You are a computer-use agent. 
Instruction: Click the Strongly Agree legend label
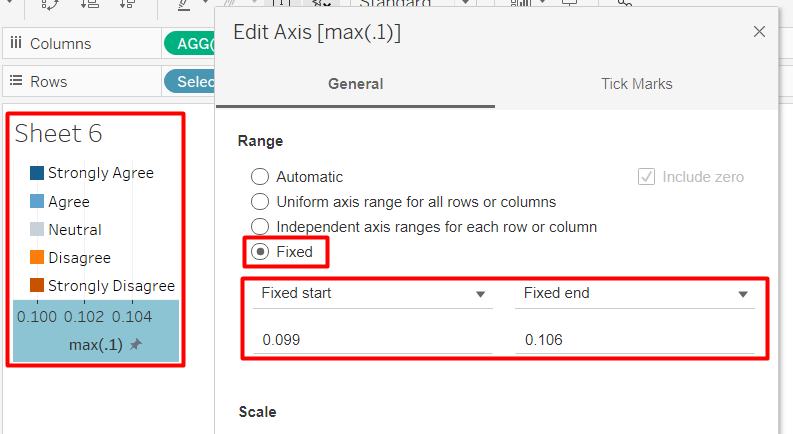101,173
